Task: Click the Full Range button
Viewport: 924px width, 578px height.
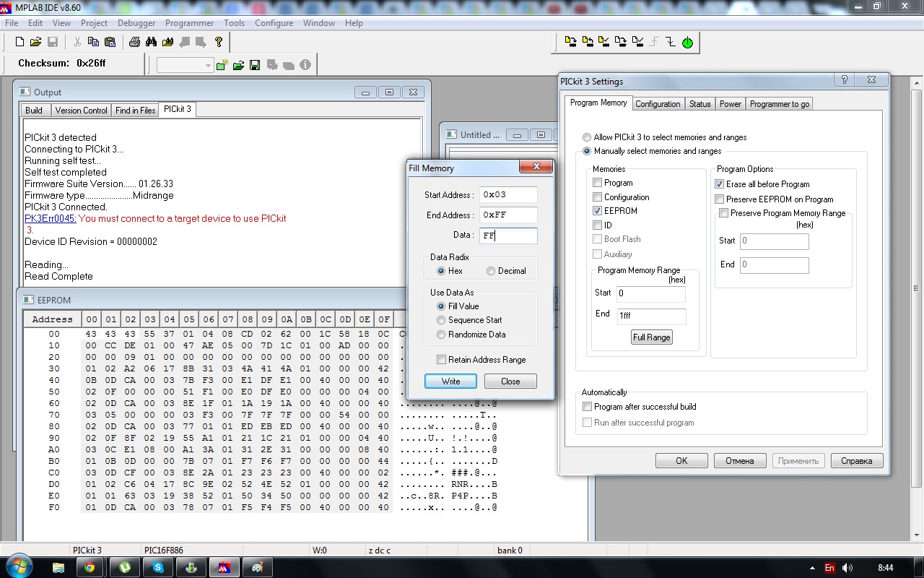Action: 652,337
